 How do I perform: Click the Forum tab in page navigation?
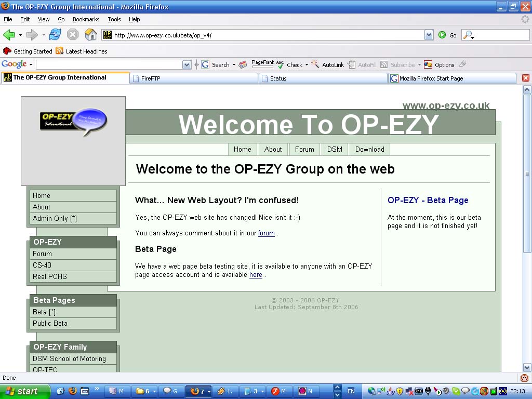coord(304,149)
